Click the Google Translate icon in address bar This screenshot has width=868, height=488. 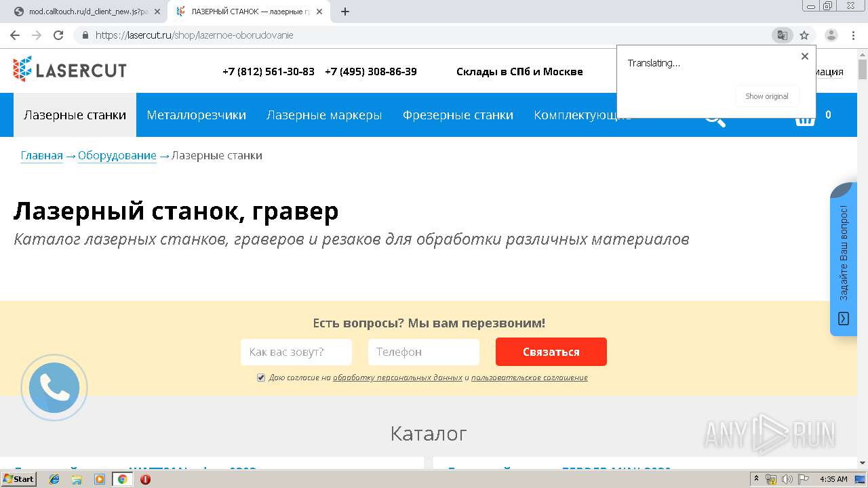[783, 35]
